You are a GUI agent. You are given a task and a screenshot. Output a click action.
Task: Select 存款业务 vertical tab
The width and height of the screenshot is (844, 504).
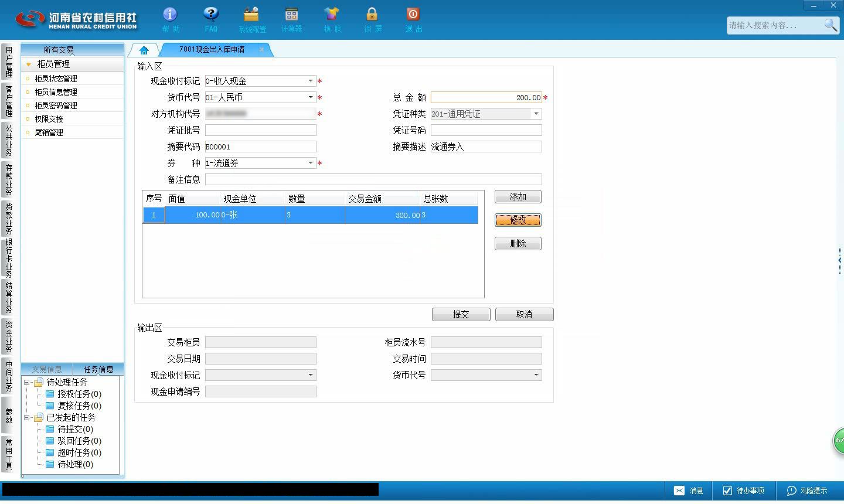click(8, 179)
